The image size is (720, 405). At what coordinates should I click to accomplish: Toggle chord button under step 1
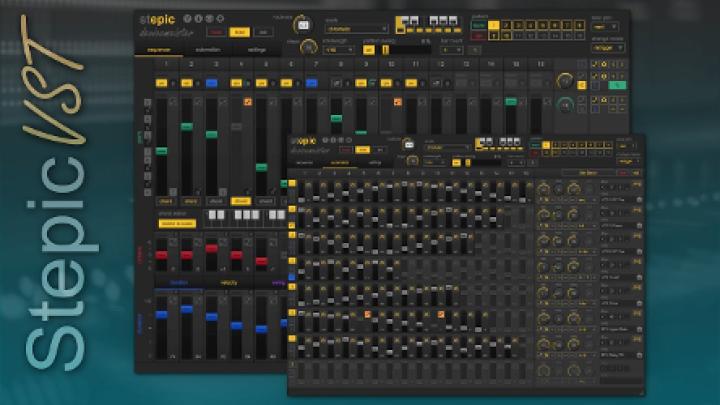(165, 201)
